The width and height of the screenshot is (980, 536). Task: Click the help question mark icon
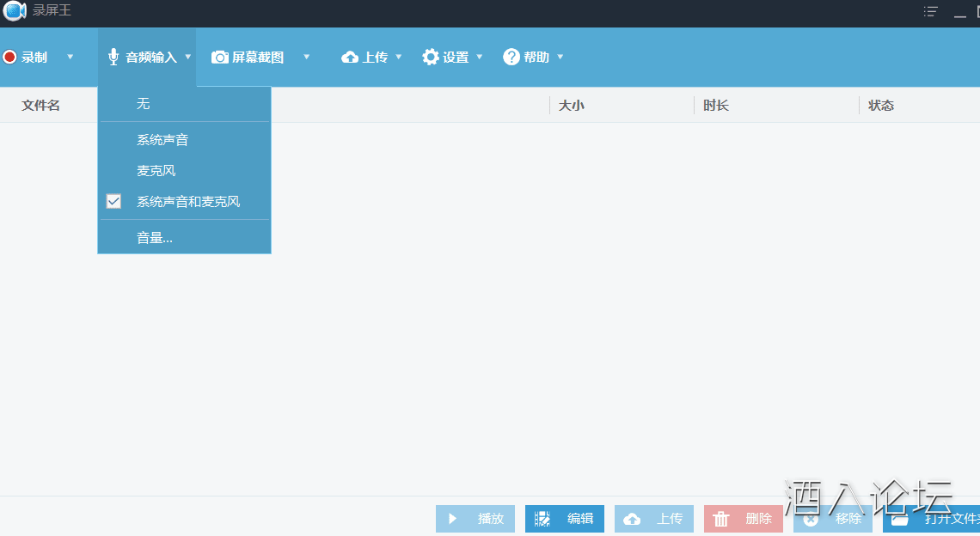pos(511,58)
